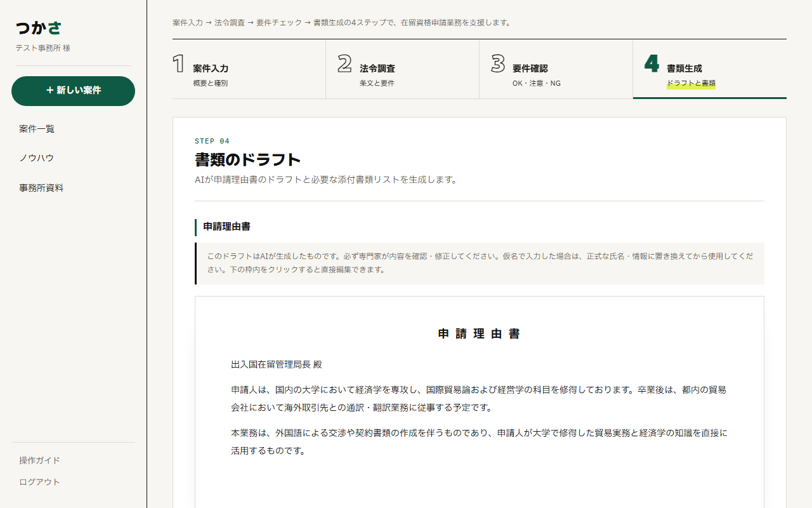Edit the paragraph starting 本業務は、外国語

pos(479,442)
